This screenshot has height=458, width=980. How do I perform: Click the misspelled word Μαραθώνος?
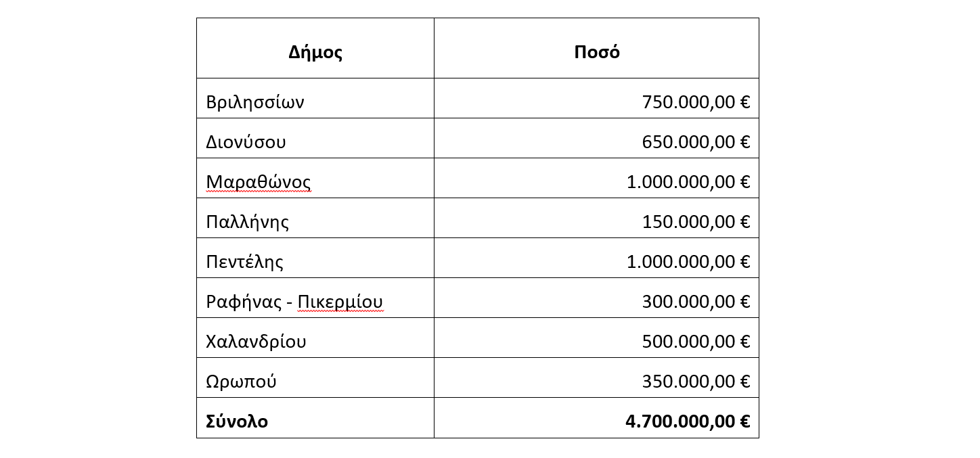(259, 182)
